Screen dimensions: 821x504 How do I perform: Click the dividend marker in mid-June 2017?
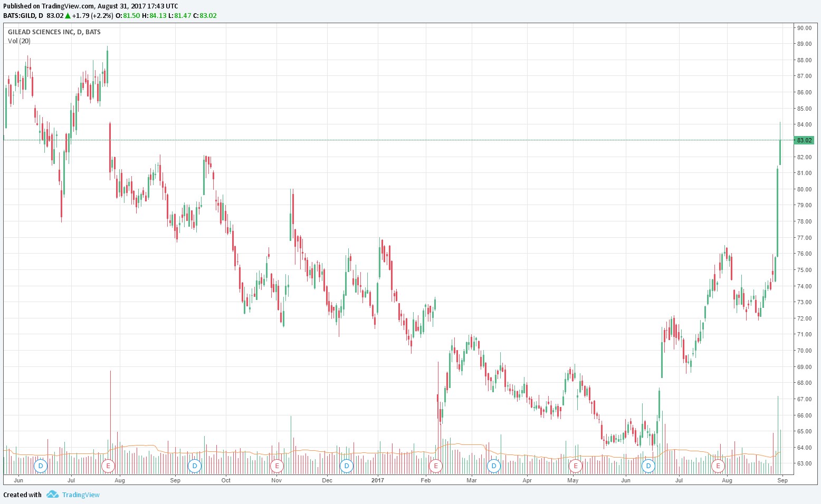click(x=648, y=466)
